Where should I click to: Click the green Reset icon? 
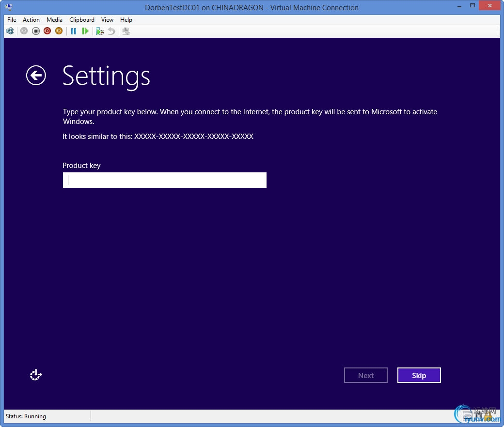85,31
